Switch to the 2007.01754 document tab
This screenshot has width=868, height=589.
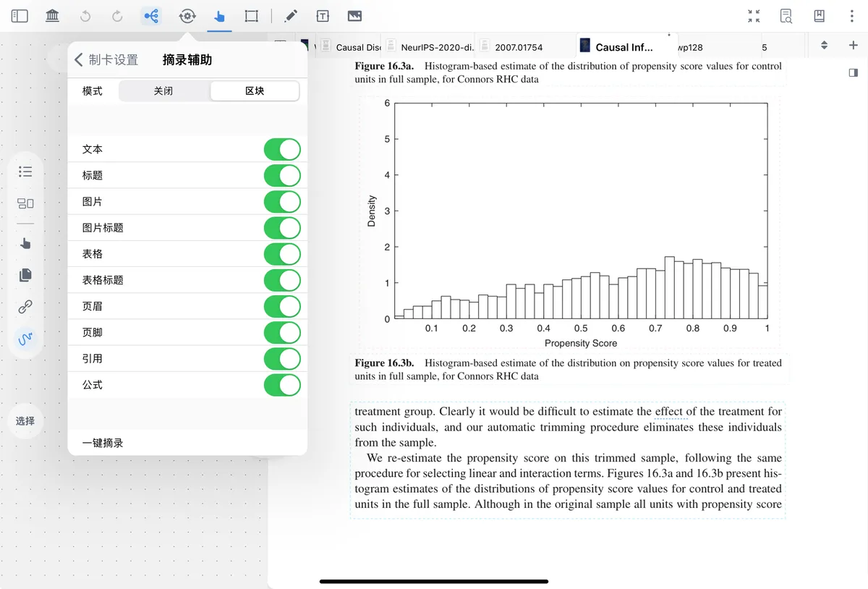[519, 47]
